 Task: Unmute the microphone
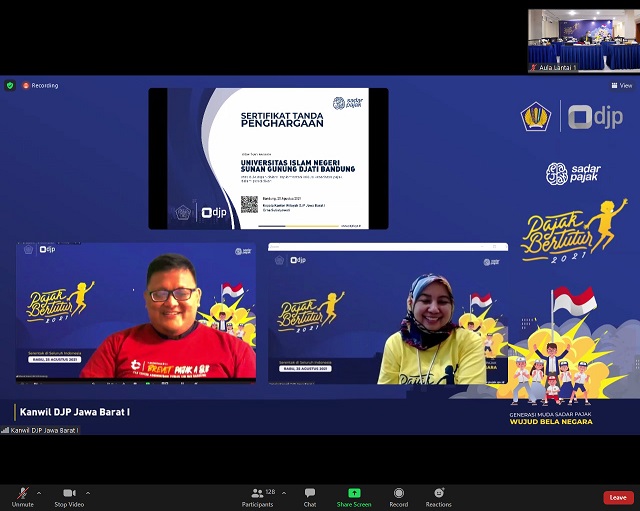tap(22, 496)
